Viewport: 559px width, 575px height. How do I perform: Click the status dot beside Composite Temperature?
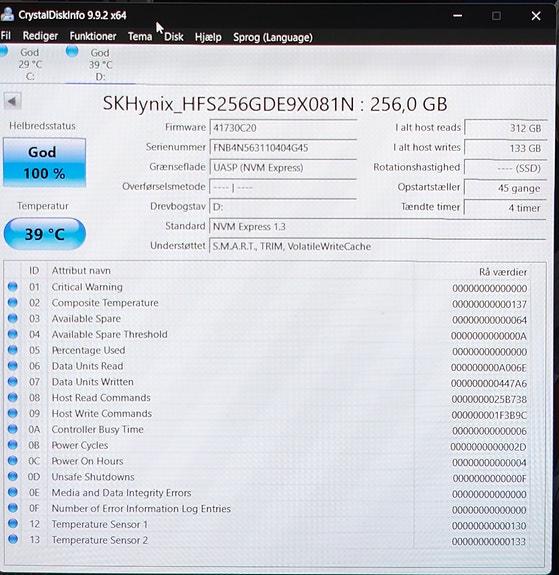12,302
